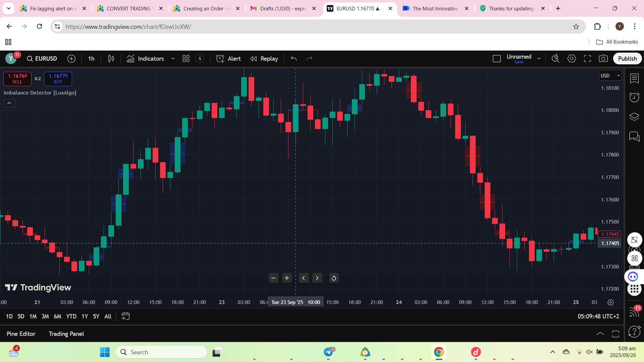Take a chart snapshot with camera icon
The image size is (644, 362).
603,59
